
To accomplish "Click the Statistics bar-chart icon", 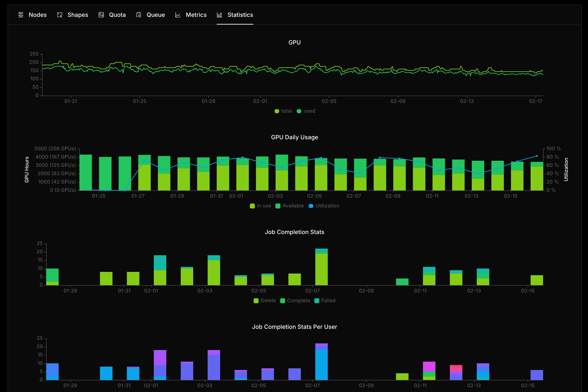I will [219, 15].
